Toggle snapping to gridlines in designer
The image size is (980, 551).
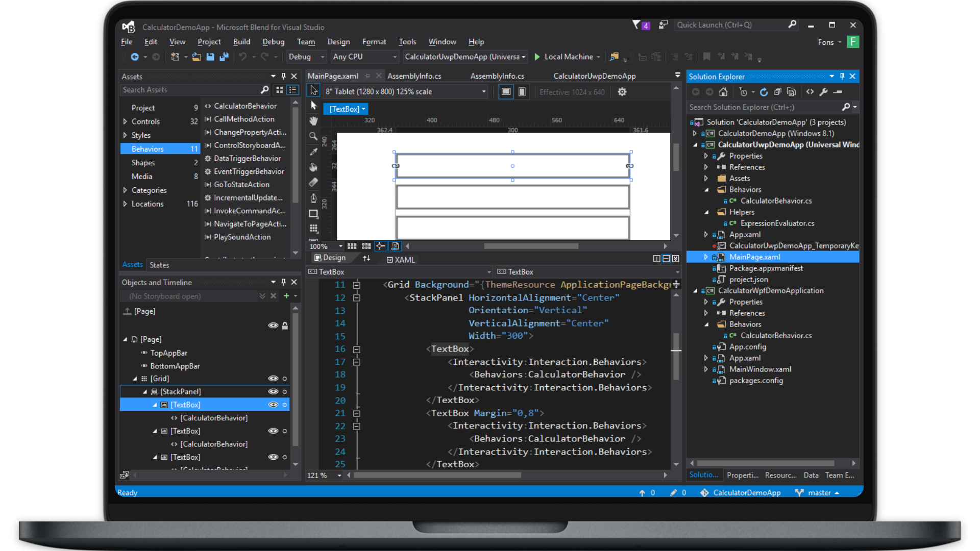point(366,246)
